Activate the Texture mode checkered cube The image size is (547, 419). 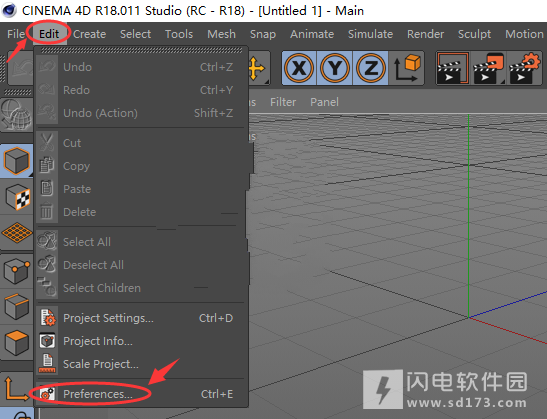click(x=16, y=197)
